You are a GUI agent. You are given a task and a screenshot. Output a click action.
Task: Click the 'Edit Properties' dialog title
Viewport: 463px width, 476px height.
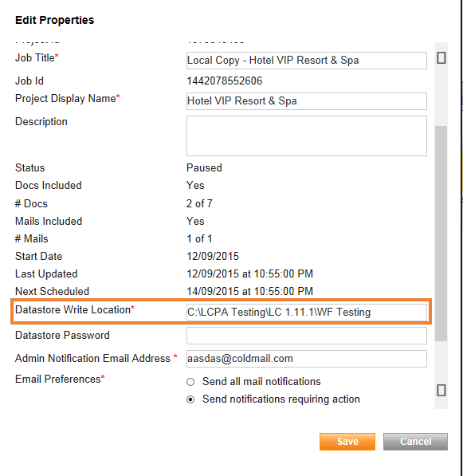[x=55, y=20]
